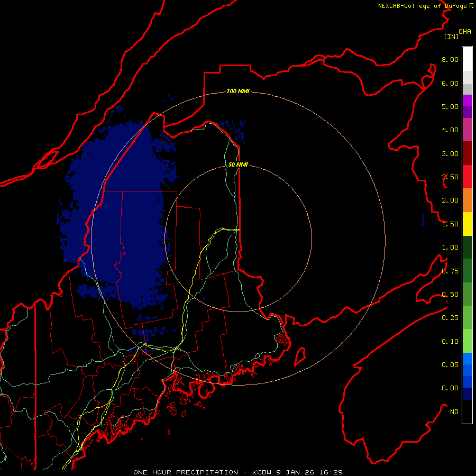Image resolution: width=476 pixels, height=476 pixels.
Task: Click the 0.25 legend value
Action: 450,318
